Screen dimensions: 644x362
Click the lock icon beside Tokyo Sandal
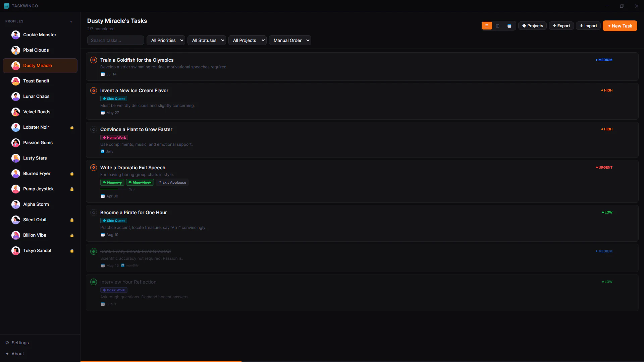tap(72, 251)
